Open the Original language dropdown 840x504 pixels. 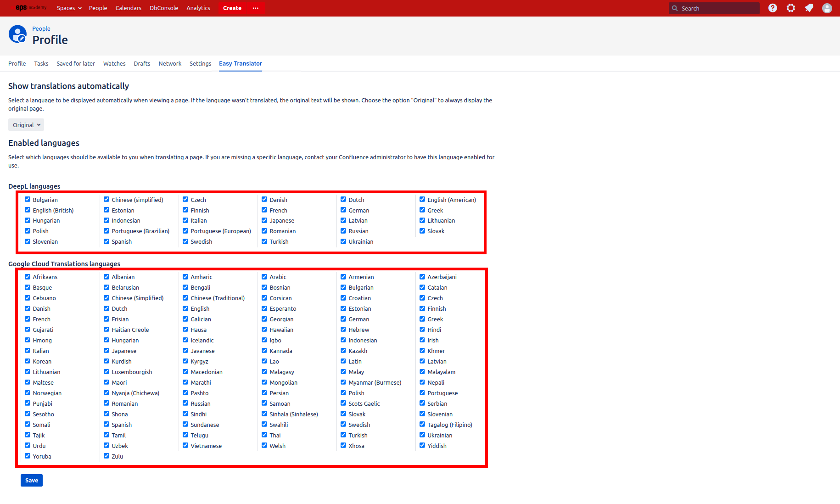26,124
